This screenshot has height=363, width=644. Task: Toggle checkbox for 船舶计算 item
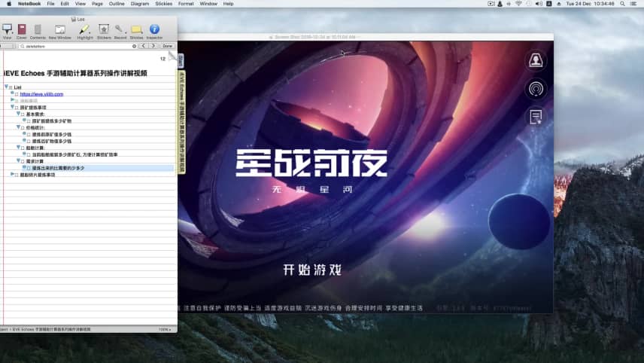tap(23, 148)
